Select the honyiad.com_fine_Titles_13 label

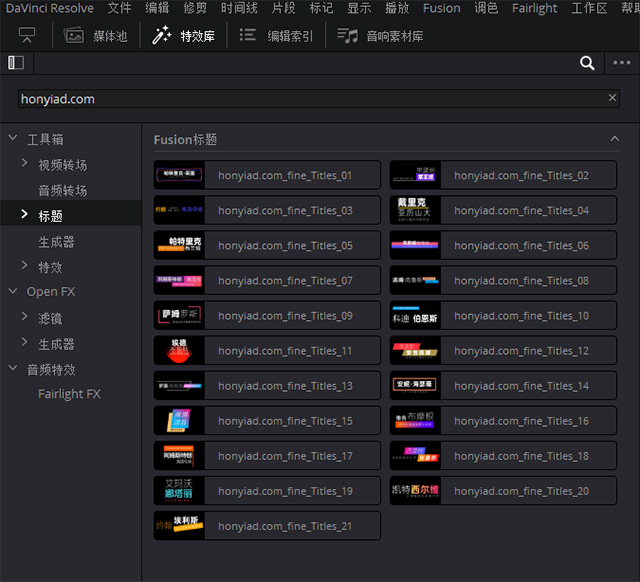(285, 386)
